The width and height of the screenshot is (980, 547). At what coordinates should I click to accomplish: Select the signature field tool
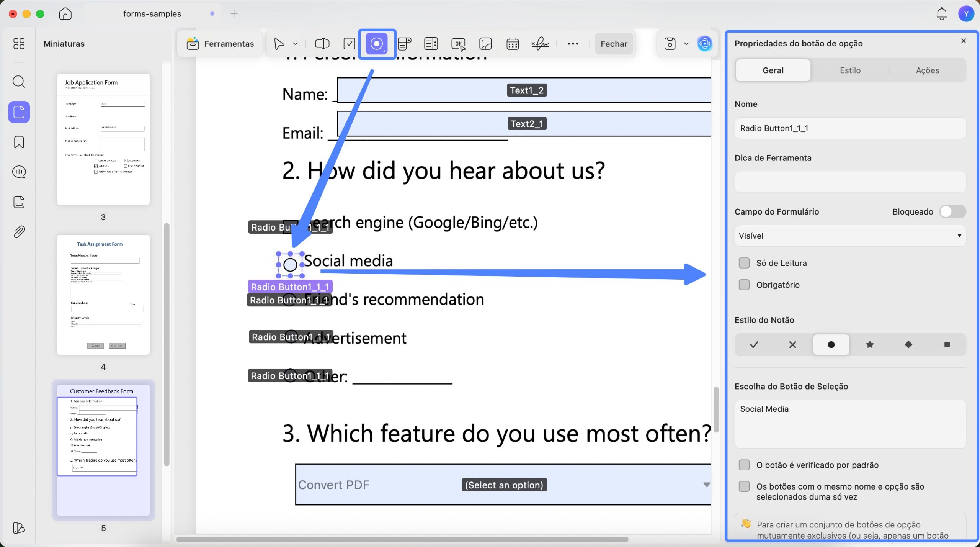click(540, 44)
